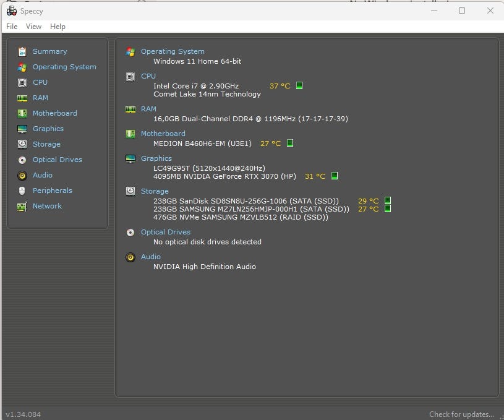Click the Operating System heading link in main panel

click(x=173, y=51)
